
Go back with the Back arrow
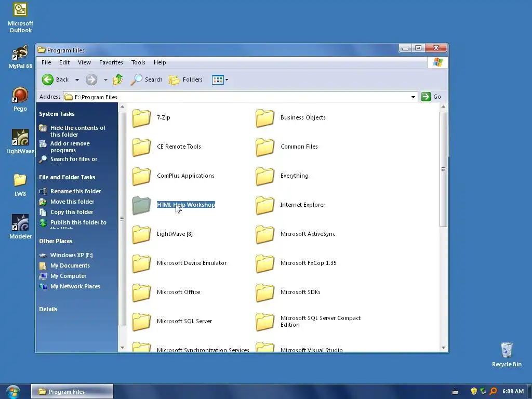click(x=55, y=79)
